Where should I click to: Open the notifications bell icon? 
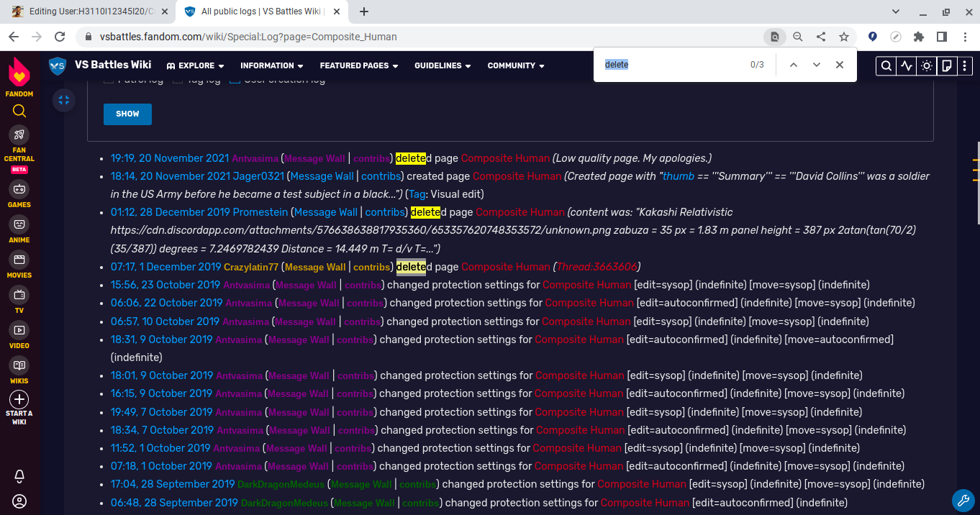click(x=19, y=476)
